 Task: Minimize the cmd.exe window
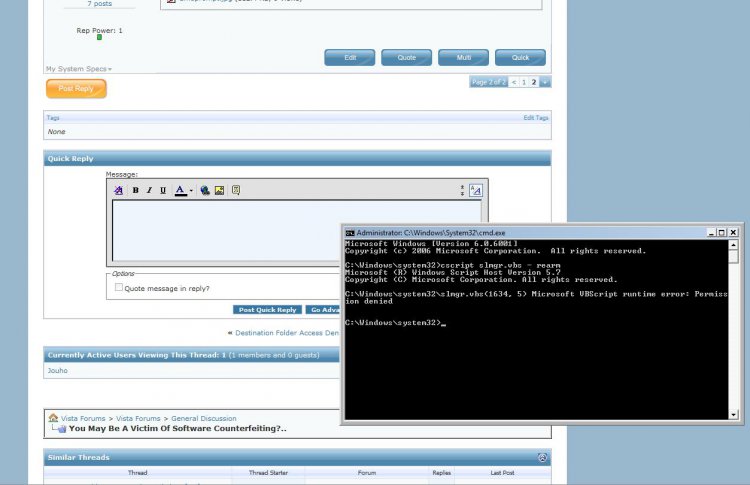click(711, 233)
